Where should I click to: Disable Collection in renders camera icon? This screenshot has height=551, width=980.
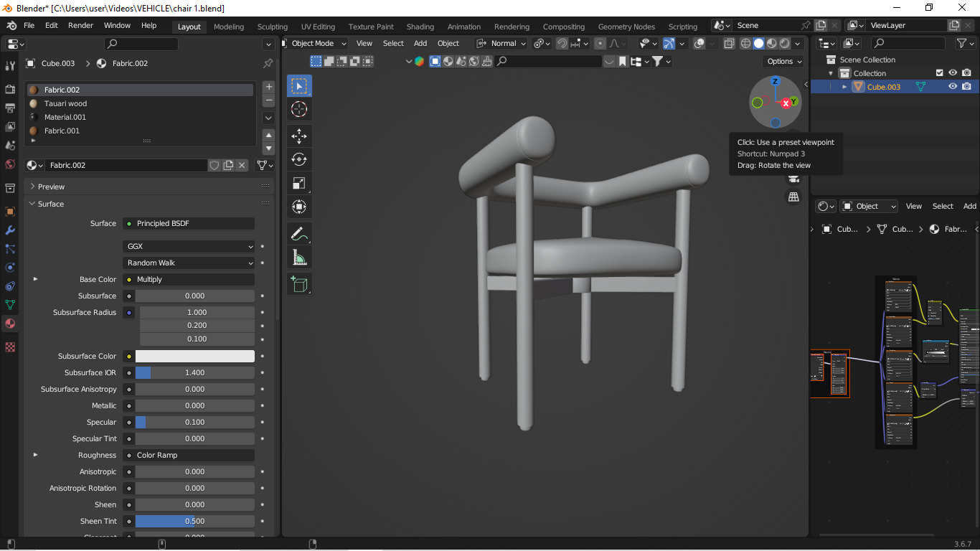967,73
